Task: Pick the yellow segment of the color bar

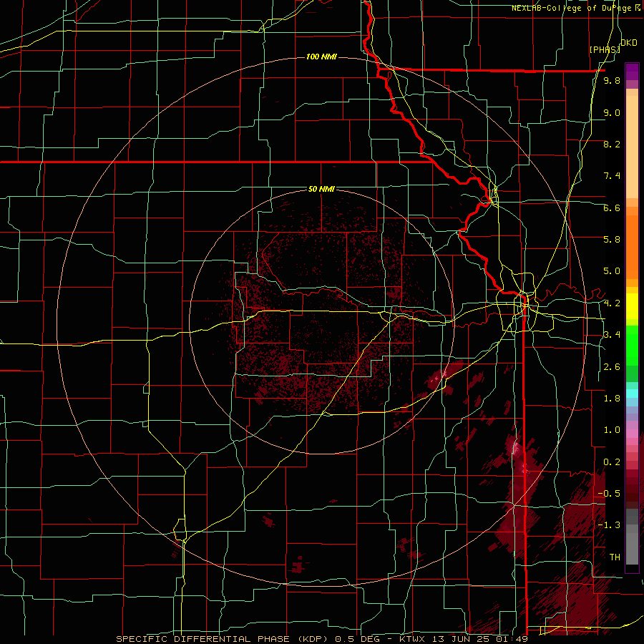Action: pos(632,306)
